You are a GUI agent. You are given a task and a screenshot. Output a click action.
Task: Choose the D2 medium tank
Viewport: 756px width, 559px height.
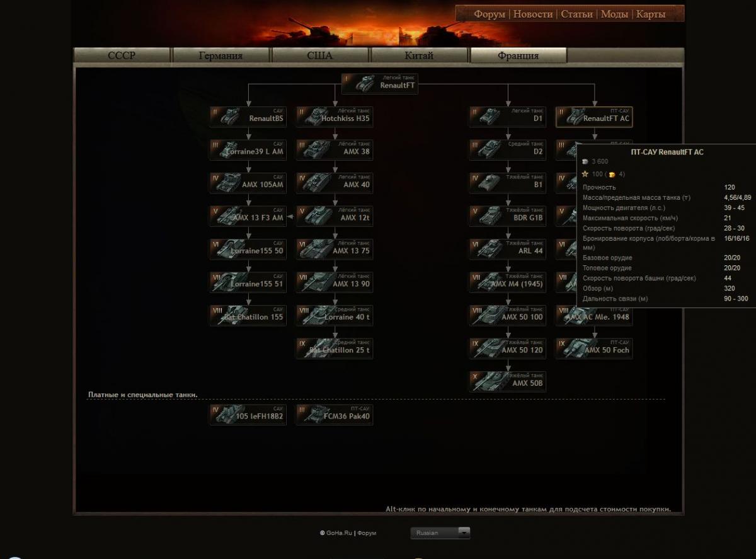pos(507,150)
